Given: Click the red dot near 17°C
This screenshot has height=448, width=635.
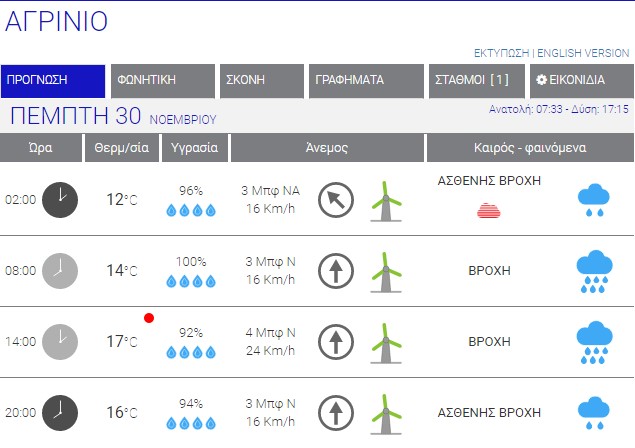Looking at the screenshot, I should point(149,318).
